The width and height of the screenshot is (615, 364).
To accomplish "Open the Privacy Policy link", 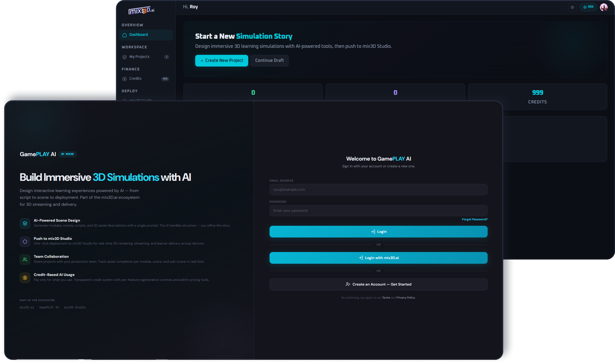I will coord(405,298).
